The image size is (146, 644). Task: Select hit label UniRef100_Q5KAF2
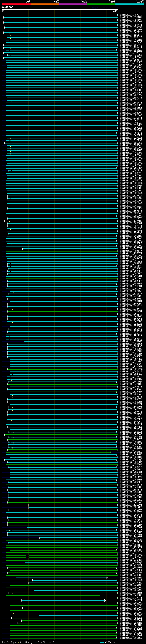pyautogui.click(x=131, y=271)
